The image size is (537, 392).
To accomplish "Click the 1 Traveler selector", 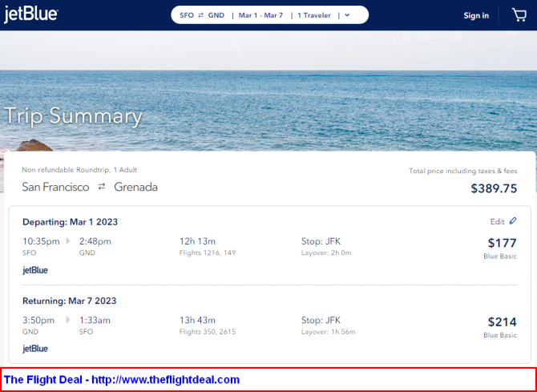I will tap(314, 15).
